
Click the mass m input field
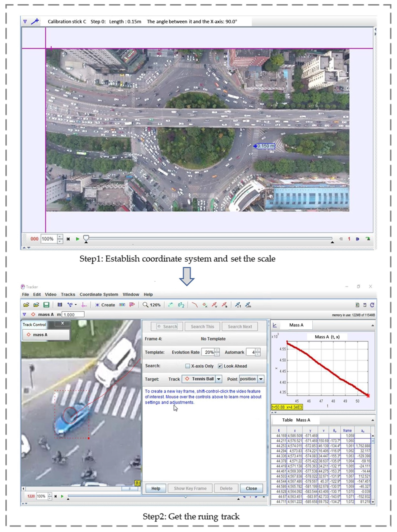(x=73, y=314)
